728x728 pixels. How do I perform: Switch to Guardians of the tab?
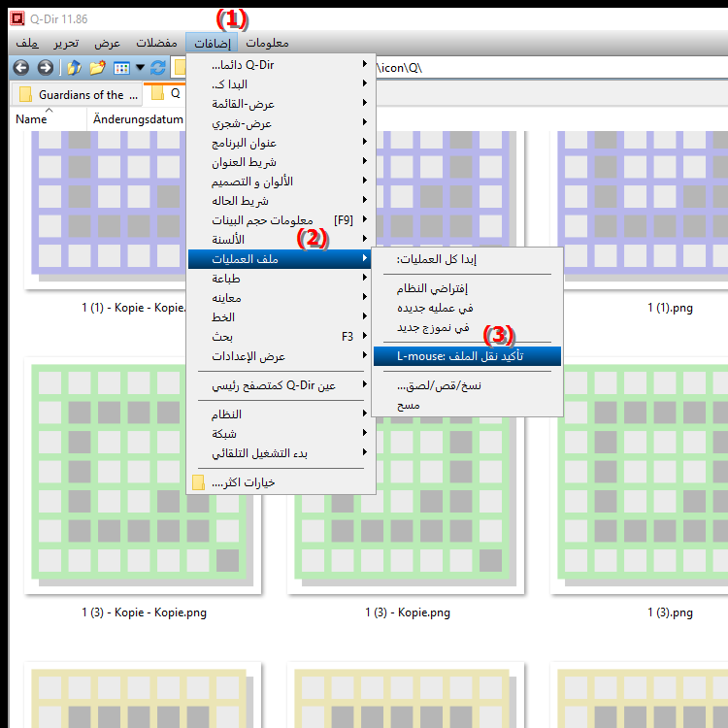pos(78,94)
